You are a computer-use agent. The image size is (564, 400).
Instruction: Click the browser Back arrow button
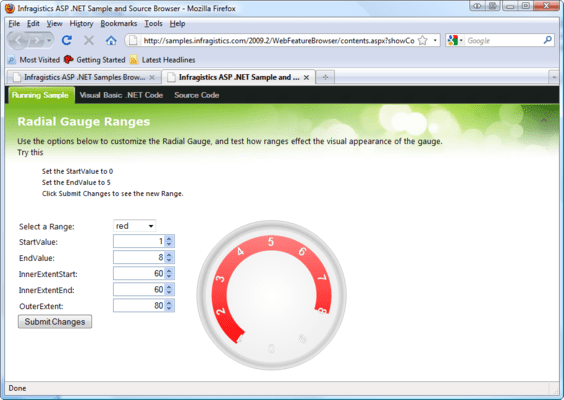(19, 41)
